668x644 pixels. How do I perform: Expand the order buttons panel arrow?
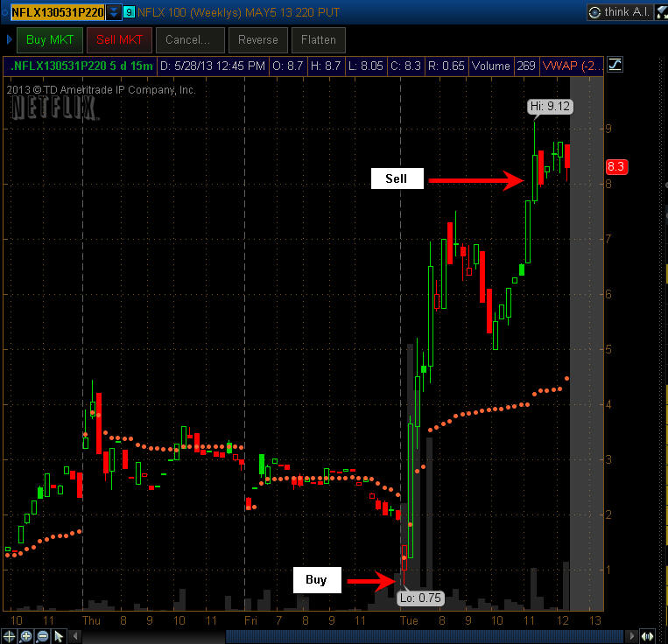coord(10,40)
